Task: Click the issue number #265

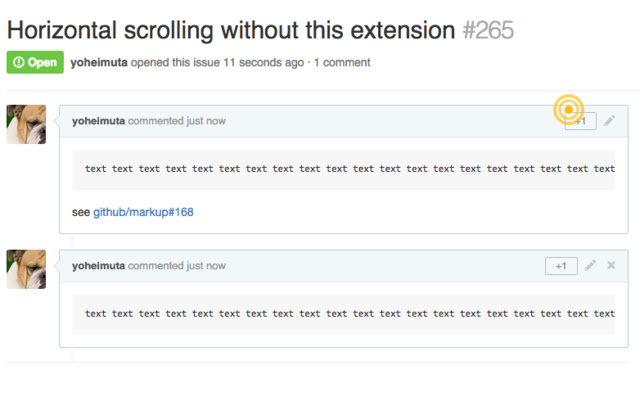Action: click(488, 30)
